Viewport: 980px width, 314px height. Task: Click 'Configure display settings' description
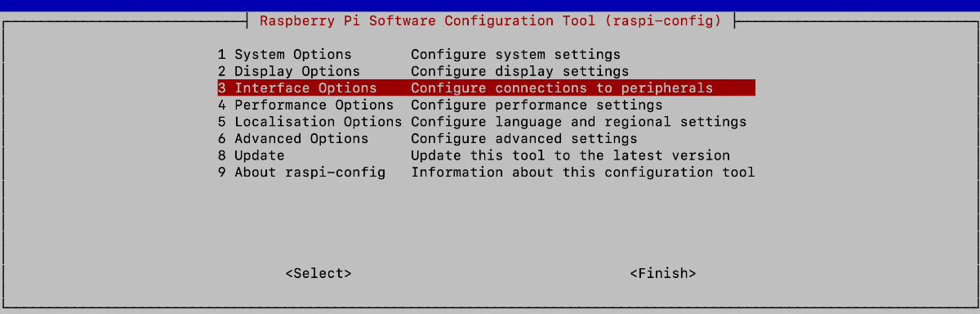click(x=519, y=71)
